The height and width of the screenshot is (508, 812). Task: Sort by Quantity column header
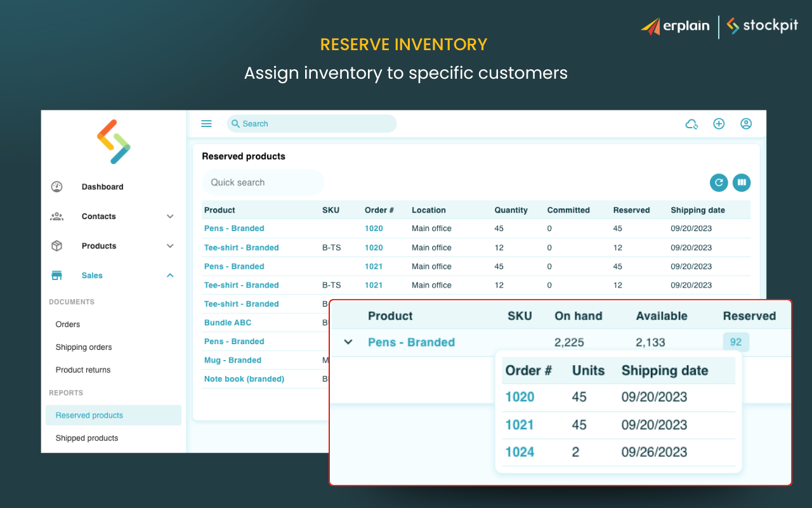click(x=511, y=210)
